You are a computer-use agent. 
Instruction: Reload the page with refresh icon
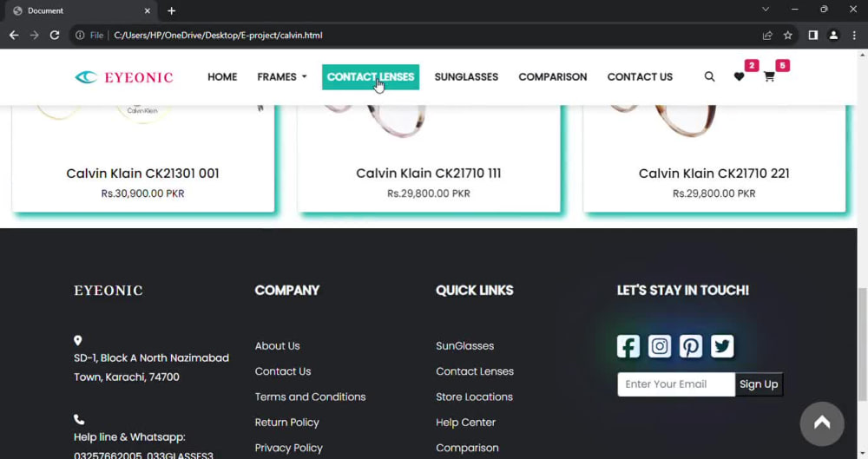point(54,35)
